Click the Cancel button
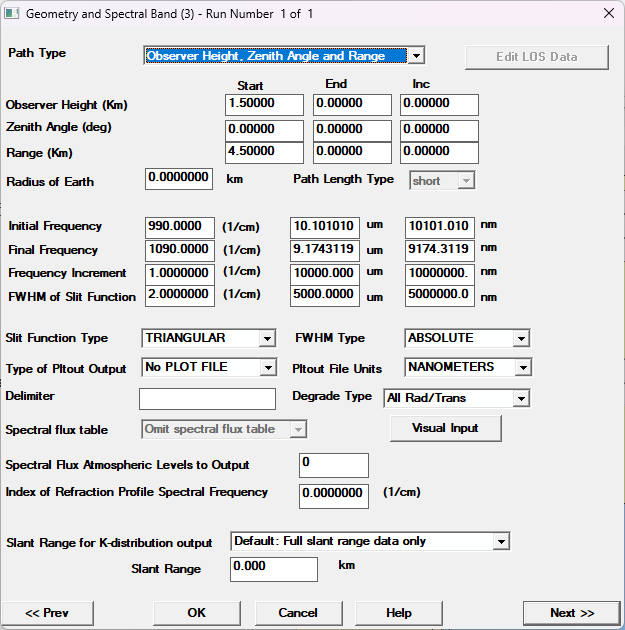625x630 pixels. [298, 613]
